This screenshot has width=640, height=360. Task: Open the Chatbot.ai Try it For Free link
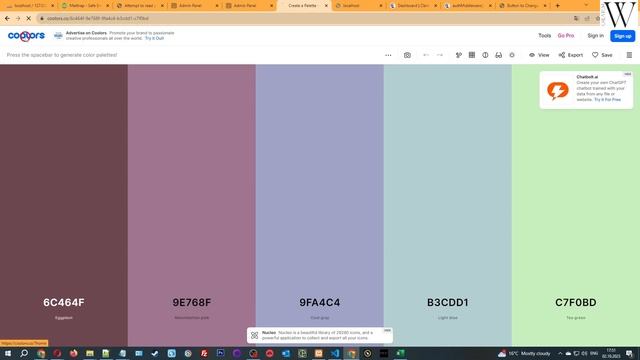tap(607, 100)
